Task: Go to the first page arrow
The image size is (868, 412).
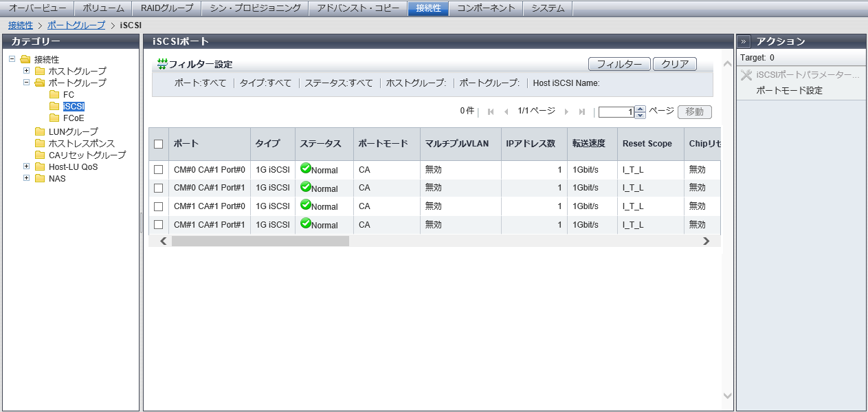Action: [491, 111]
